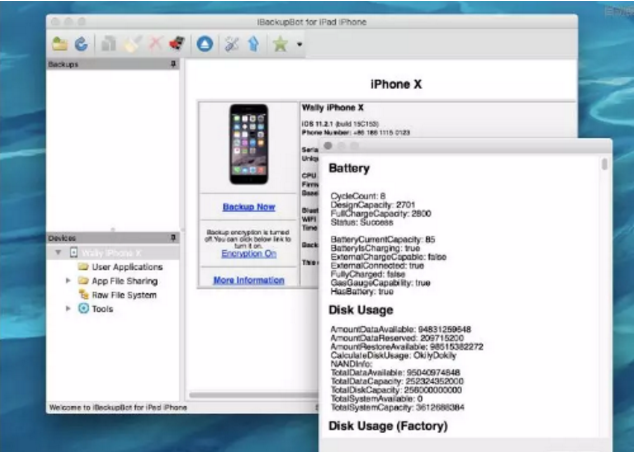Click the red and black device restore icon
634x452 pixels.
point(177,44)
